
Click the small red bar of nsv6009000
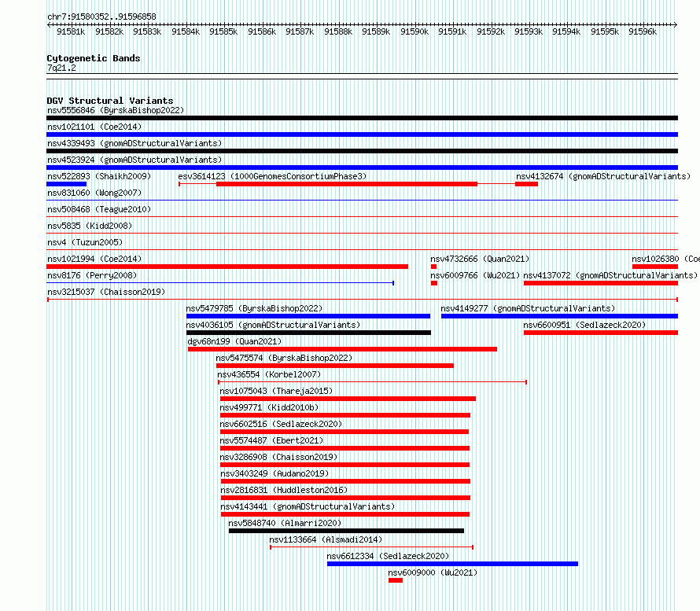click(396, 580)
